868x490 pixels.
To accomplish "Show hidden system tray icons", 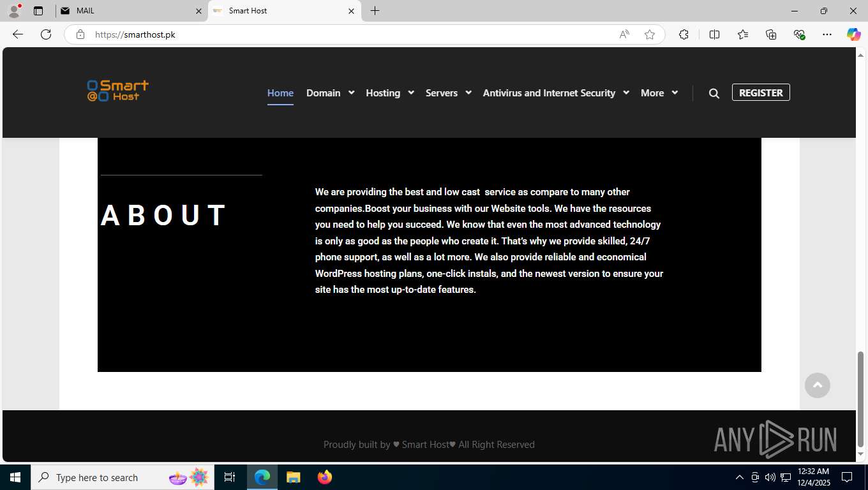I will coord(740,477).
